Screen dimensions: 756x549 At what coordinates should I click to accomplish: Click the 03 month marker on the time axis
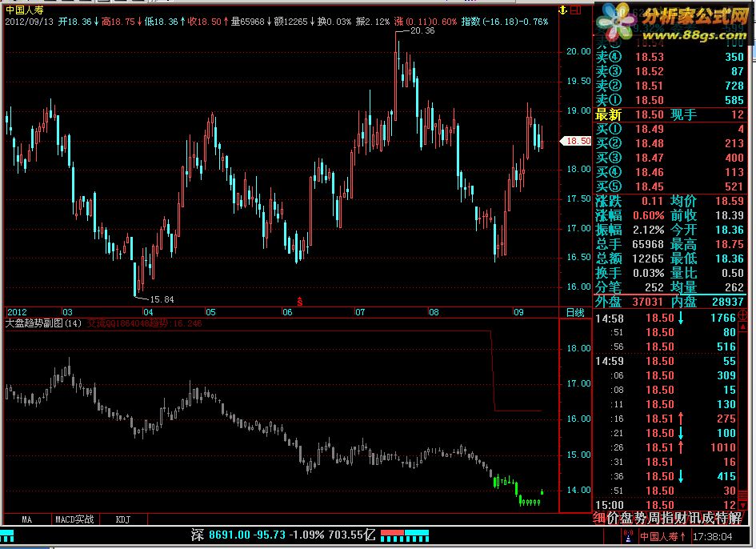click(x=67, y=312)
